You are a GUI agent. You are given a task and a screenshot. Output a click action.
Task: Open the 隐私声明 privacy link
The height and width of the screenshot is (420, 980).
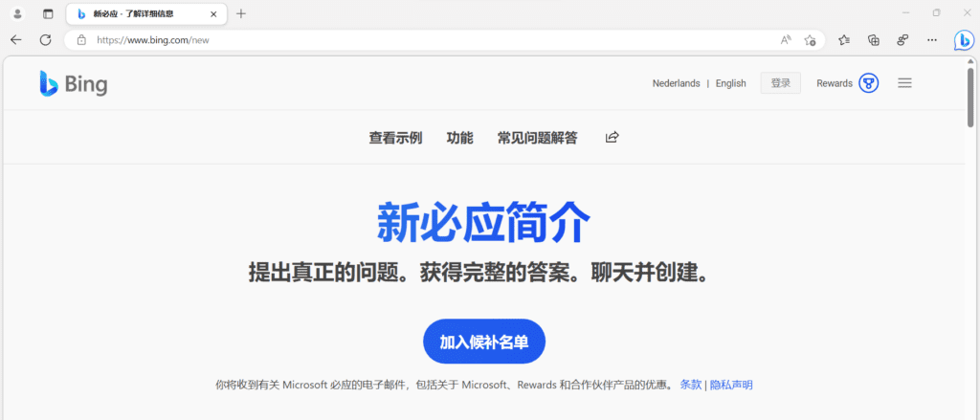tap(731, 385)
